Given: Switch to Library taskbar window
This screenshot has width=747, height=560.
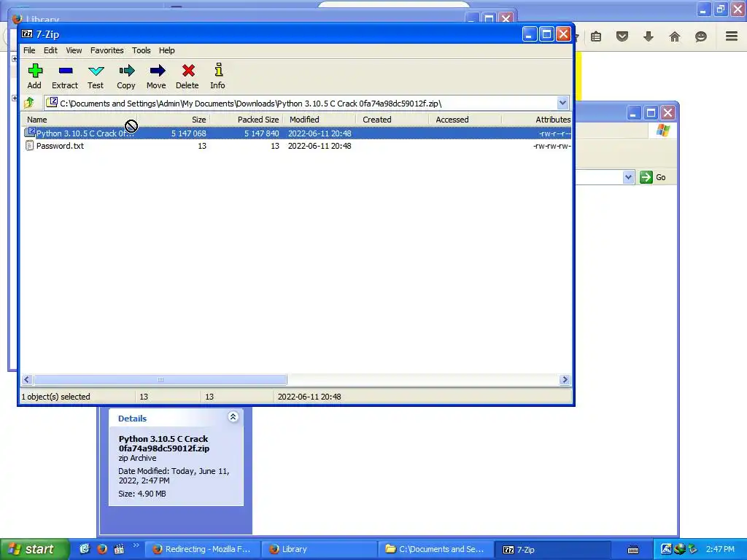Looking at the screenshot, I should (x=320, y=549).
